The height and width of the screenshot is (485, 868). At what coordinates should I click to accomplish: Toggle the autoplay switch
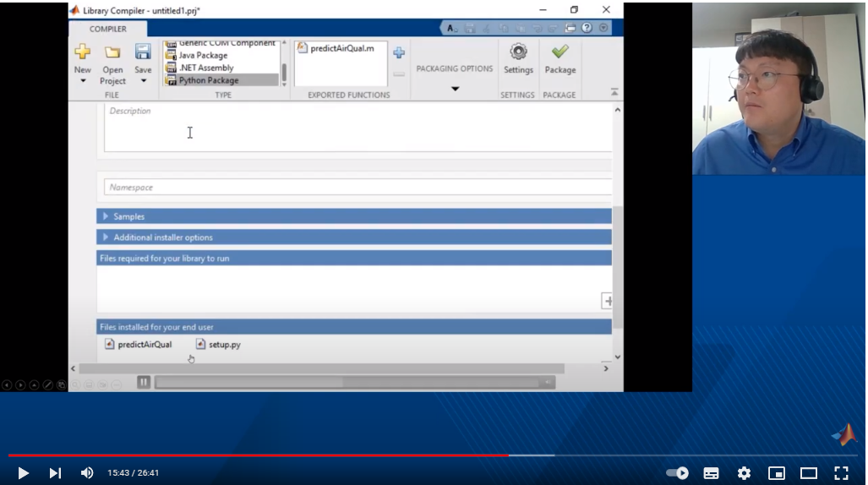(677, 473)
